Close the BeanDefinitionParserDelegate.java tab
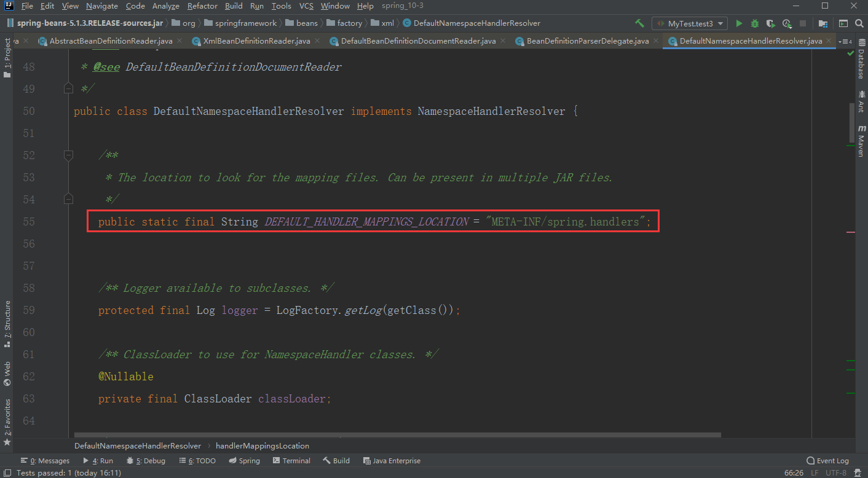Screen dimensions: 868x478 click(655, 41)
